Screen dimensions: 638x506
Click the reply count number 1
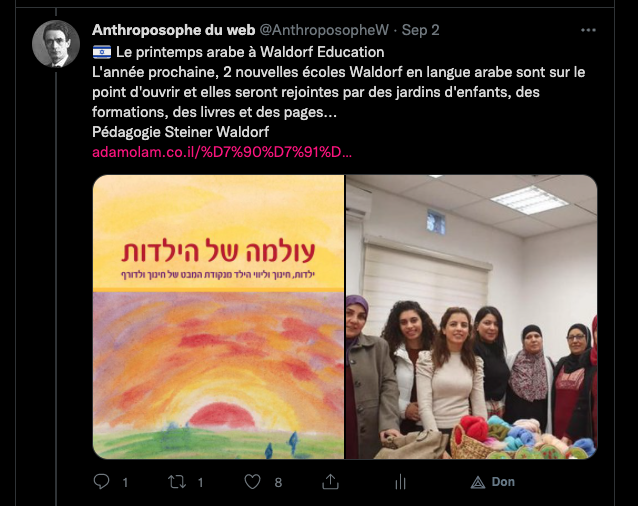point(125,482)
